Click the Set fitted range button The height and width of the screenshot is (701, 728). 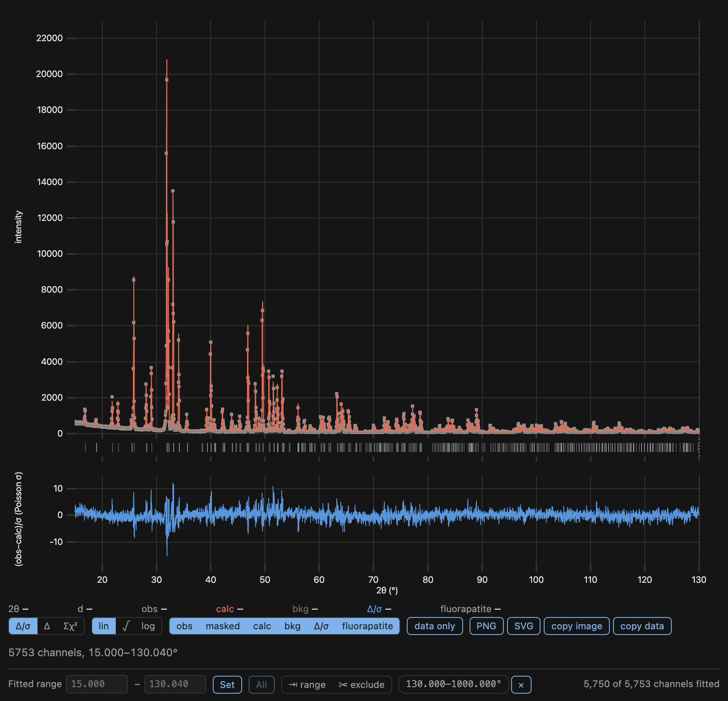(x=227, y=685)
